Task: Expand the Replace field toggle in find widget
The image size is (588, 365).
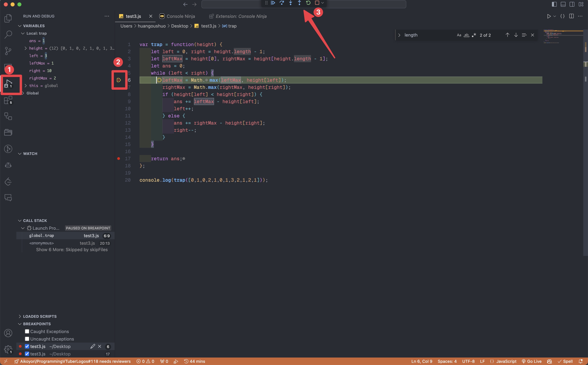Action: (x=399, y=35)
